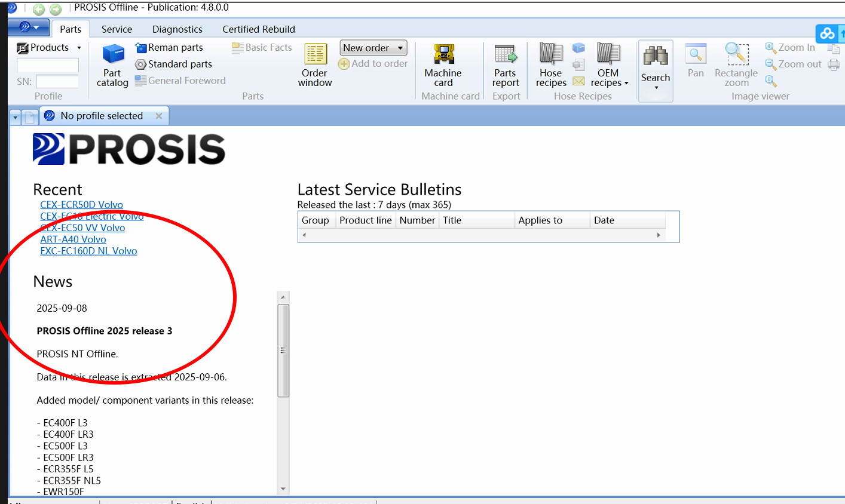This screenshot has width=845, height=504.
Task: Click the SN input field
Action: click(x=57, y=81)
